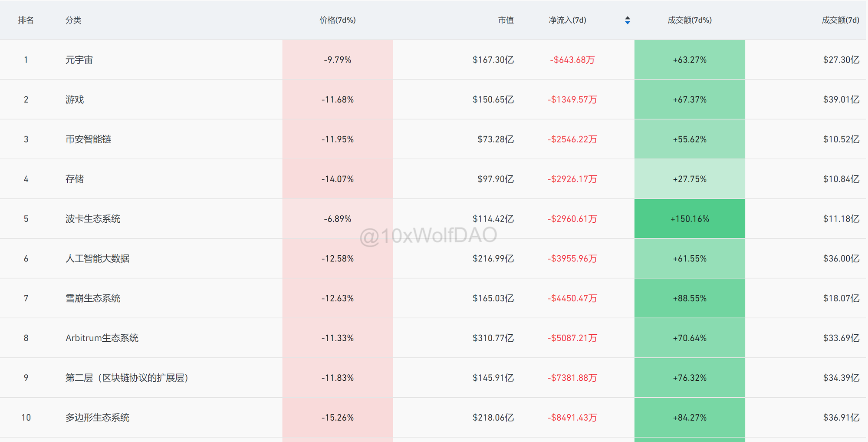Viewport: 868px width, 442px height.
Task: Click net inflow -$5087.21万
Action: (572, 338)
